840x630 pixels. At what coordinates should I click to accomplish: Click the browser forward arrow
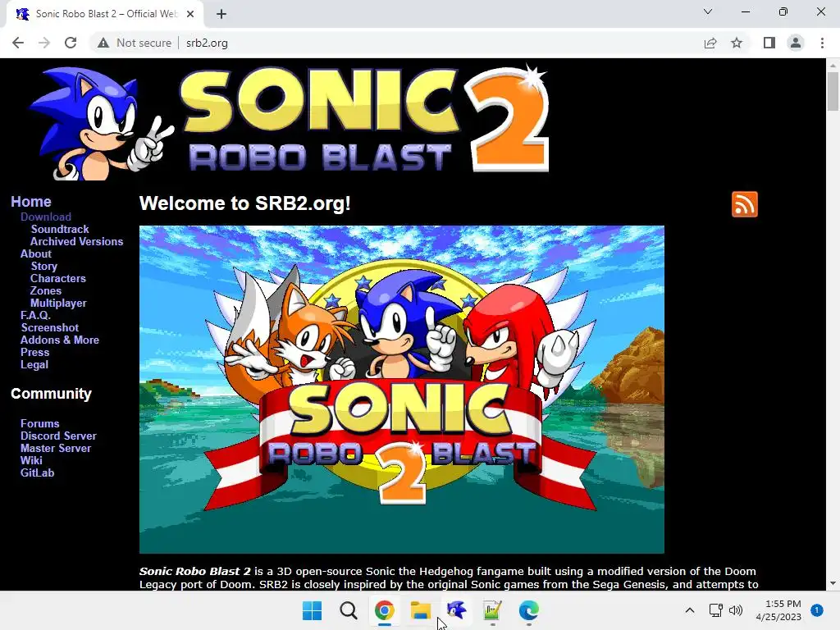pos(44,43)
